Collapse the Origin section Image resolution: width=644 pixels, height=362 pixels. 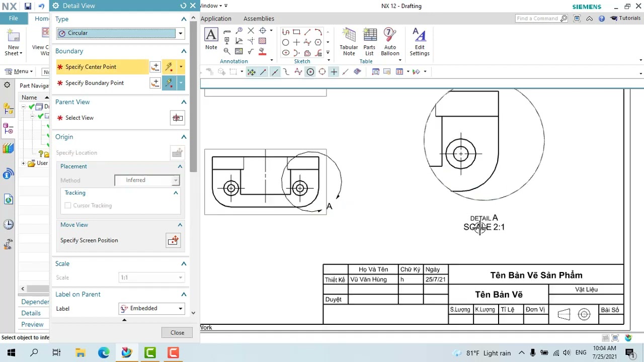(184, 137)
